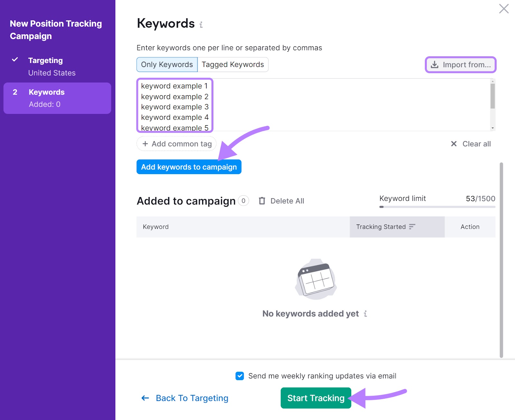Open the Import from... menu
Image resolution: width=515 pixels, height=420 pixels.
coord(461,65)
